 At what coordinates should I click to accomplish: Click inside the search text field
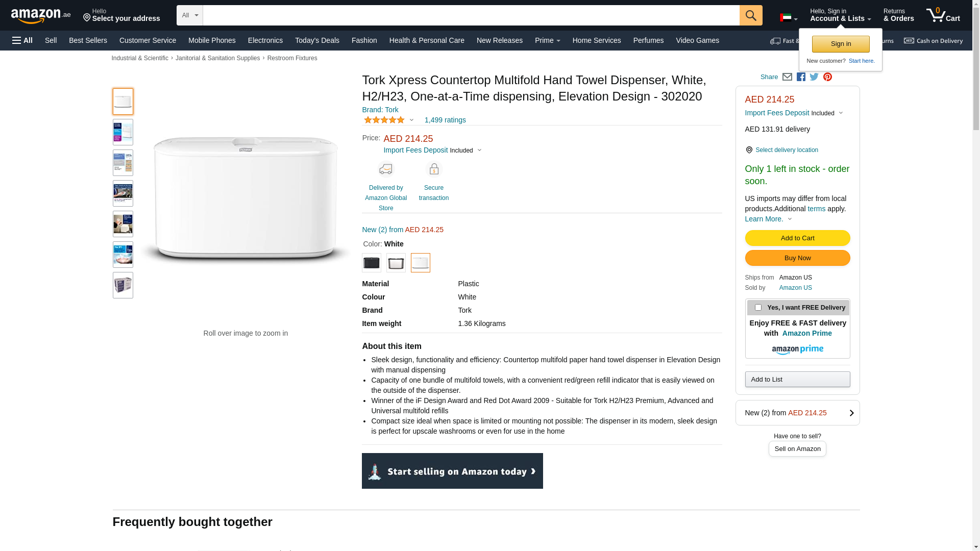pos(471,15)
